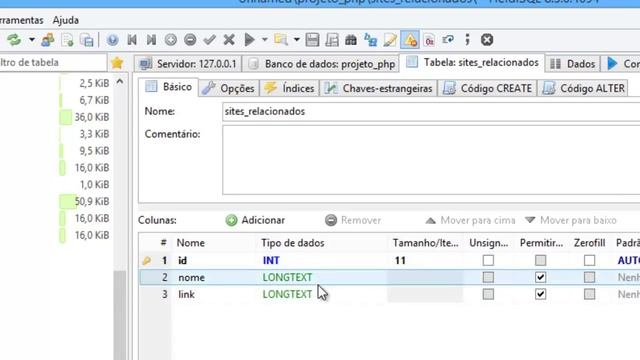The image size is (640, 360).
Task: Click the Find binoculars icon
Action: (351, 40)
